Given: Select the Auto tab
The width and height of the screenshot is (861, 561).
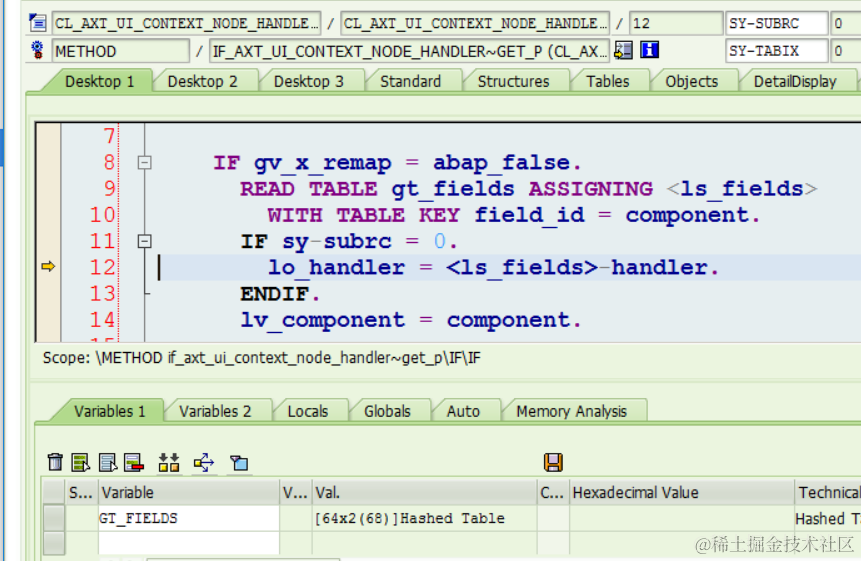Looking at the screenshot, I should pyautogui.click(x=463, y=411).
